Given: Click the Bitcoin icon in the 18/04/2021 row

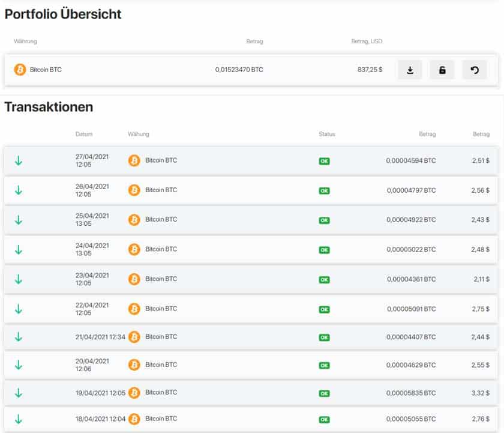Looking at the screenshot, I should tap(134, 419).
